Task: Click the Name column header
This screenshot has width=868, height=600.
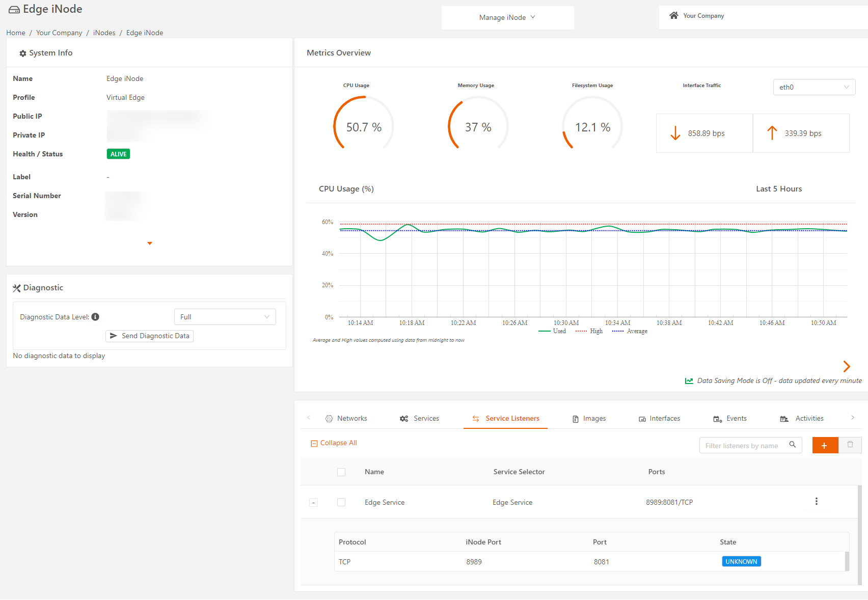Action: pyautogui.click(x=374, y=472)
